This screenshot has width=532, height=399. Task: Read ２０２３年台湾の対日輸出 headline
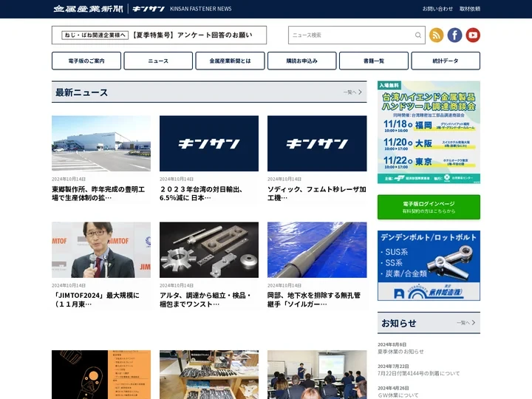click(201, 194)
